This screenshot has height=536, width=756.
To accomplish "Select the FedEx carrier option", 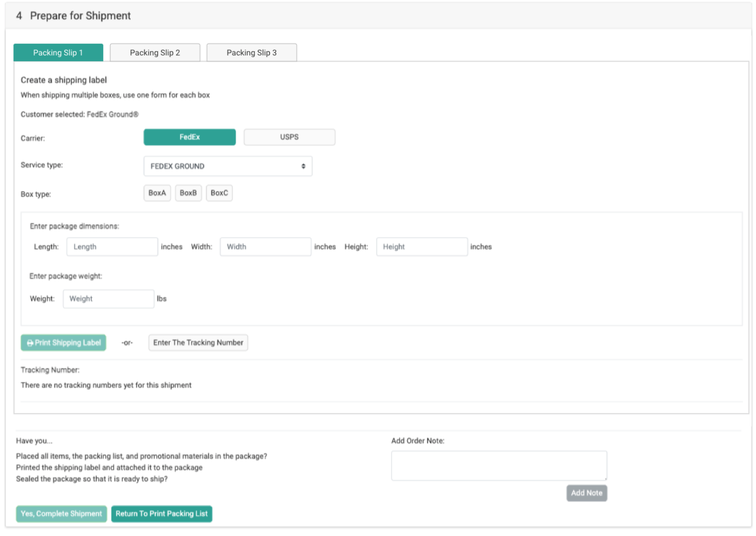I will pos(189,137).
